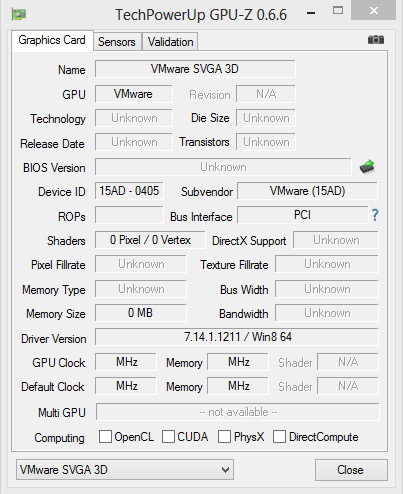Click the GPU-Z app icon in title bar

pos(19,14)
